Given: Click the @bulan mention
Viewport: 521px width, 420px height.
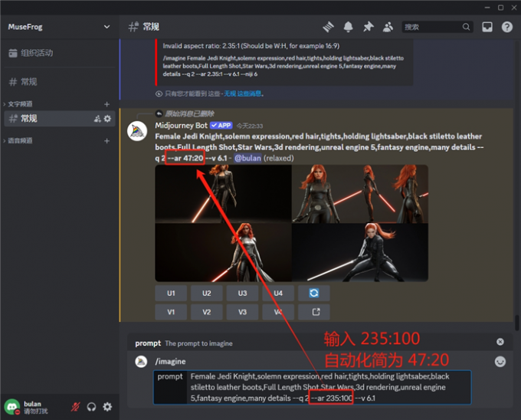Looking at the screenshot, I should (x=247, y=158).
